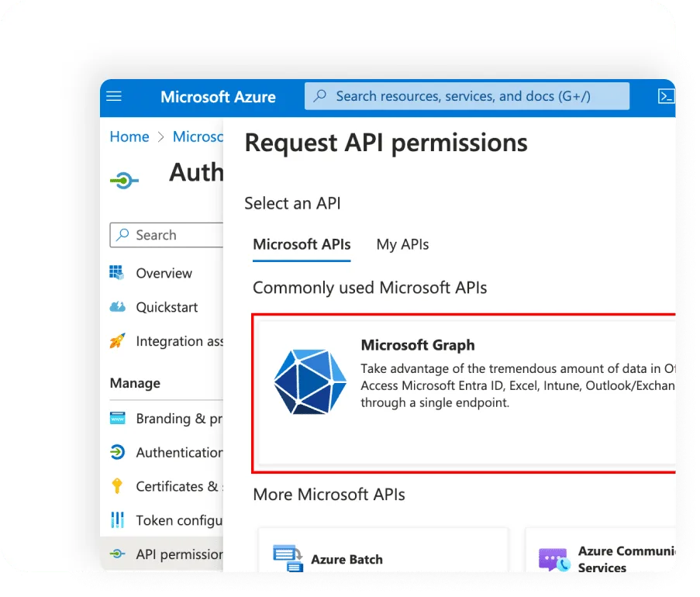The width and height of the screenshot is (700, 597).
Task: Switch to the My APIs tab
Action: [402, 244]
